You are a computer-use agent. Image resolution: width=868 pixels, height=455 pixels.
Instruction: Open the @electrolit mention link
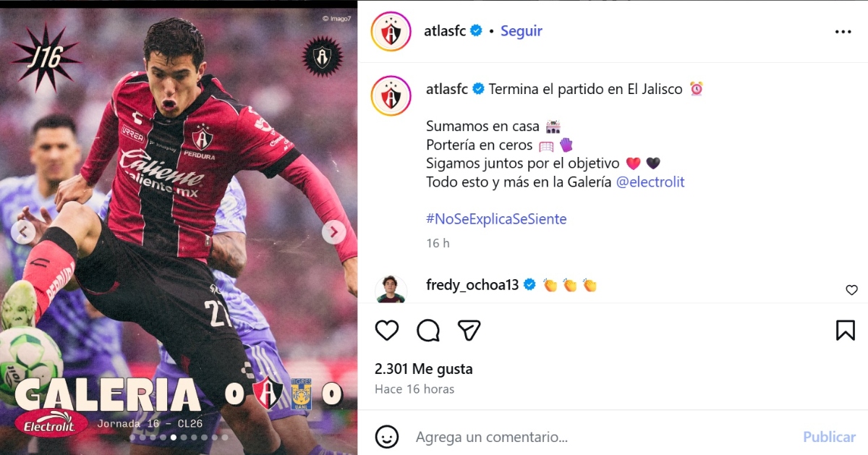[x=650, y=182]
